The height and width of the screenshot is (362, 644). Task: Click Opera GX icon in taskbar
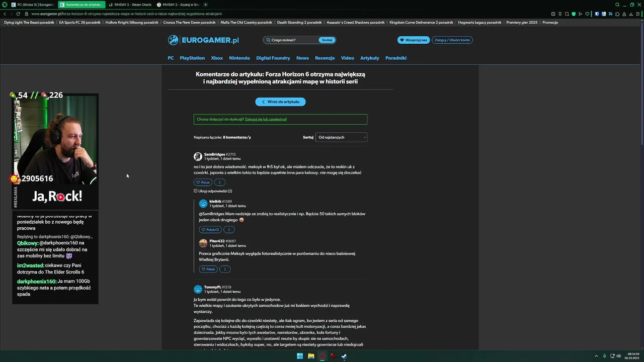click(322, 356)
